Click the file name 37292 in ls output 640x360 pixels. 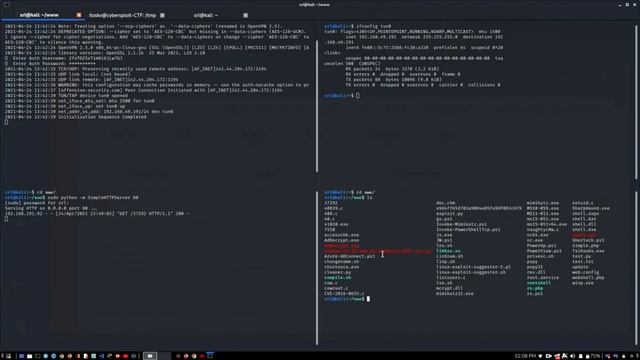331,203
